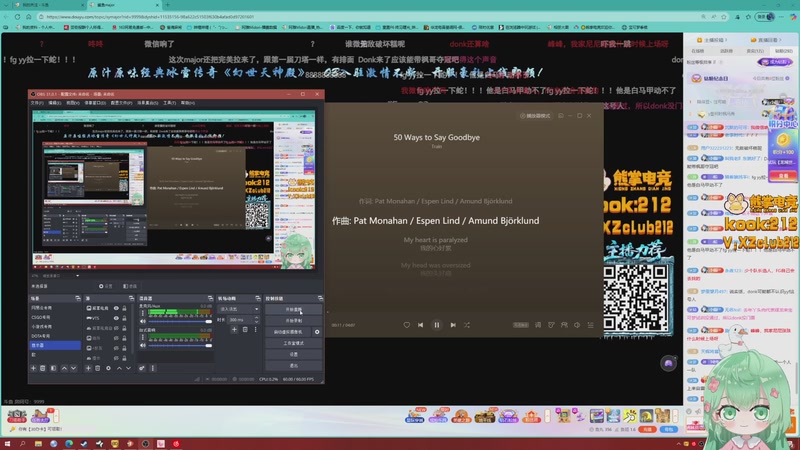
Task: Move selected scene down in OBS
Action: tap(73, 368)
